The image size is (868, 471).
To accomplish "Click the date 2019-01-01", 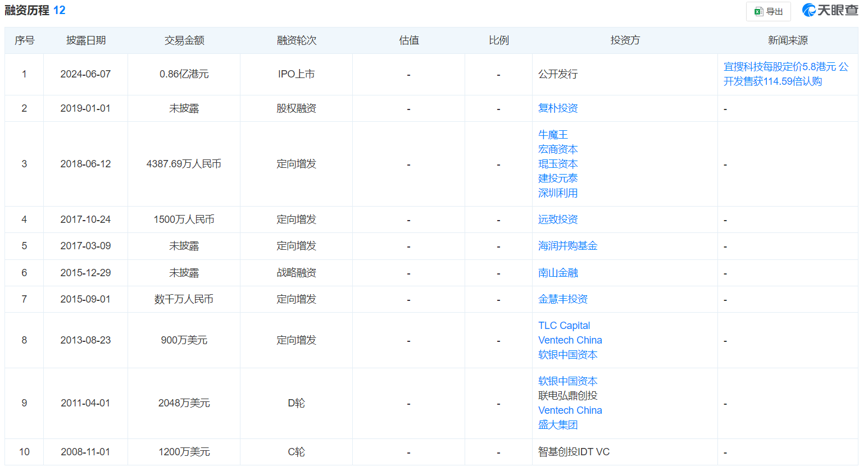I will 85,108.
